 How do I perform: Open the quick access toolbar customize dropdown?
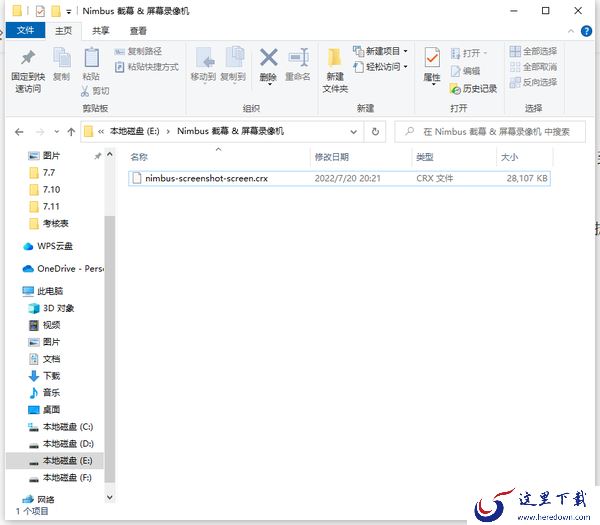[x=68, y=12]
